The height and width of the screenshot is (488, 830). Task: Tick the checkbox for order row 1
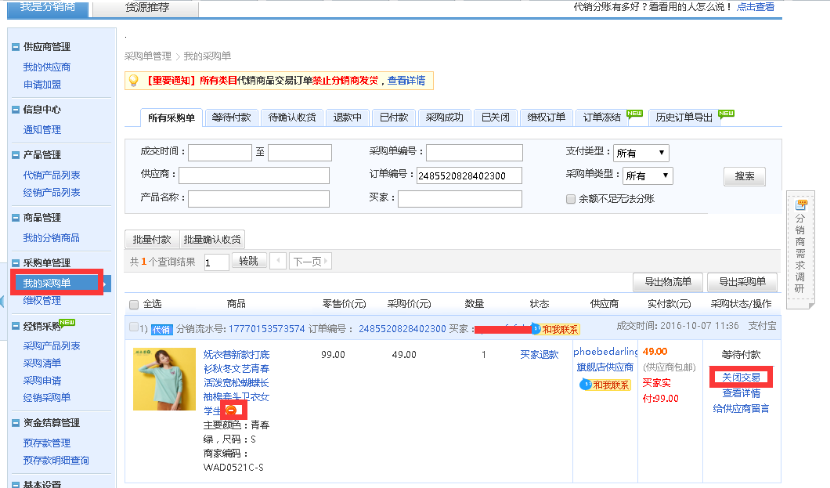click(x=134, y=328)
